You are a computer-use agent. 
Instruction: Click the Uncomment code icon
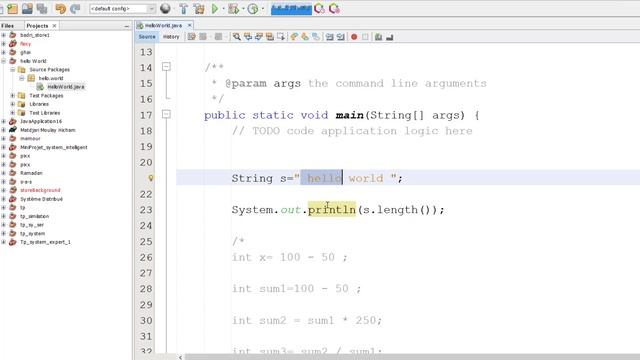[389, 37]
